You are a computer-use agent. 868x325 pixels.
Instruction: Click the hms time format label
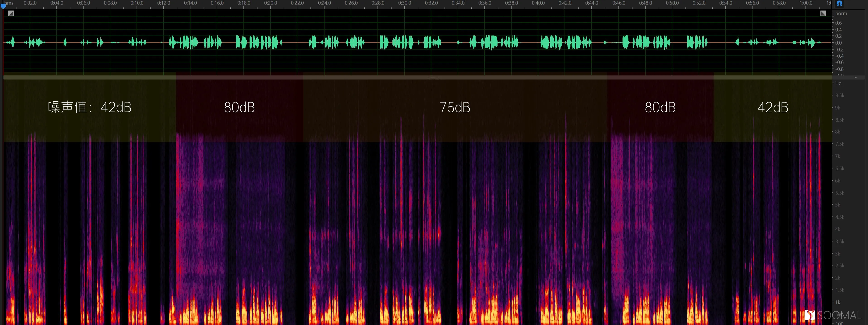coord(9,3)
